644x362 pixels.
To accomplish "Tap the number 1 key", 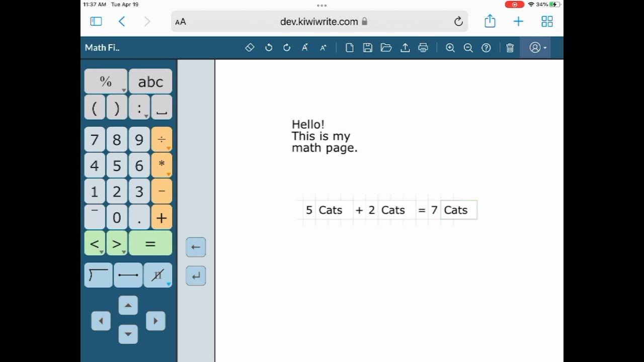I will click(x=95, y=192).
